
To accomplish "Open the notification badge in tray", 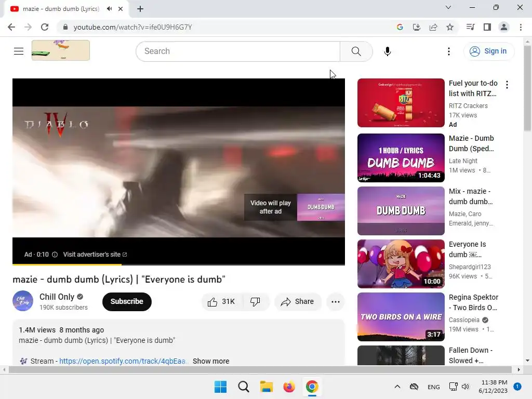I will point(517,387).
